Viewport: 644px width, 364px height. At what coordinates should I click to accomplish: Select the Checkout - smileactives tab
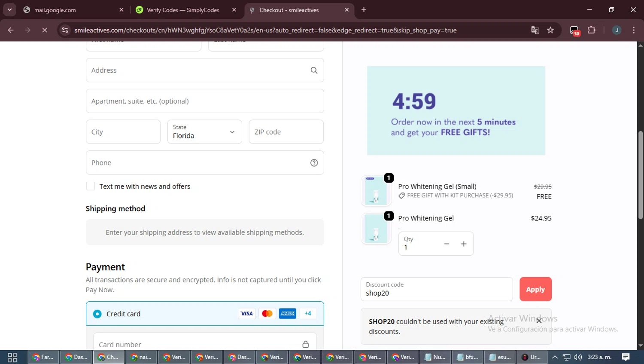(299, 10)
